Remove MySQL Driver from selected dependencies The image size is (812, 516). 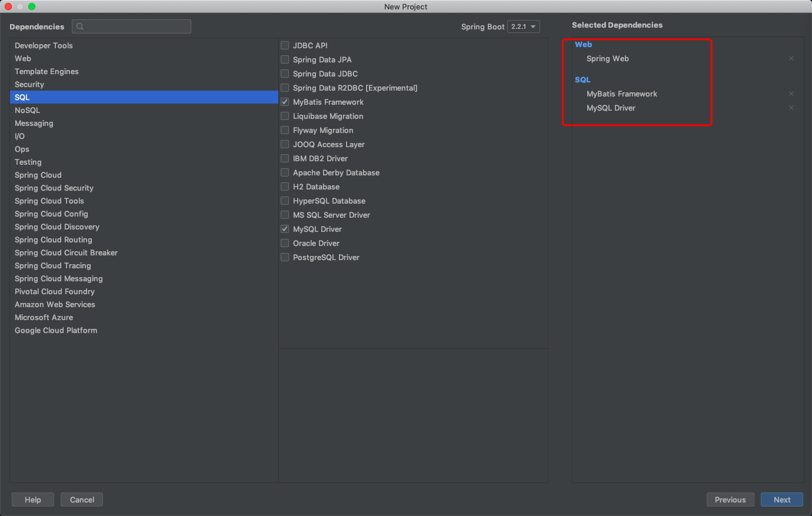pos(791,108)
